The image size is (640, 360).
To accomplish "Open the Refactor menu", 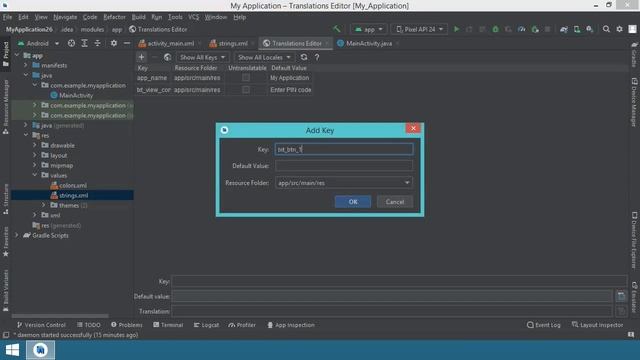I will (x=114, y=17).
